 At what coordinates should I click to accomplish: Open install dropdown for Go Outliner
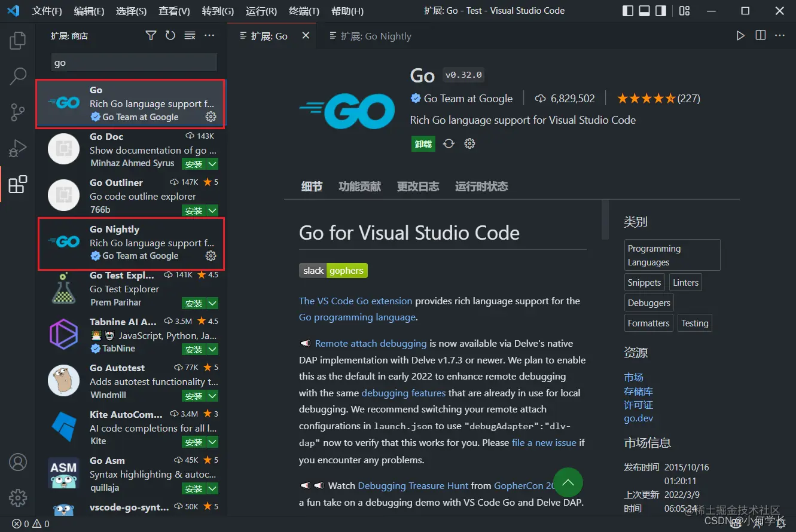tap(212, 210)
